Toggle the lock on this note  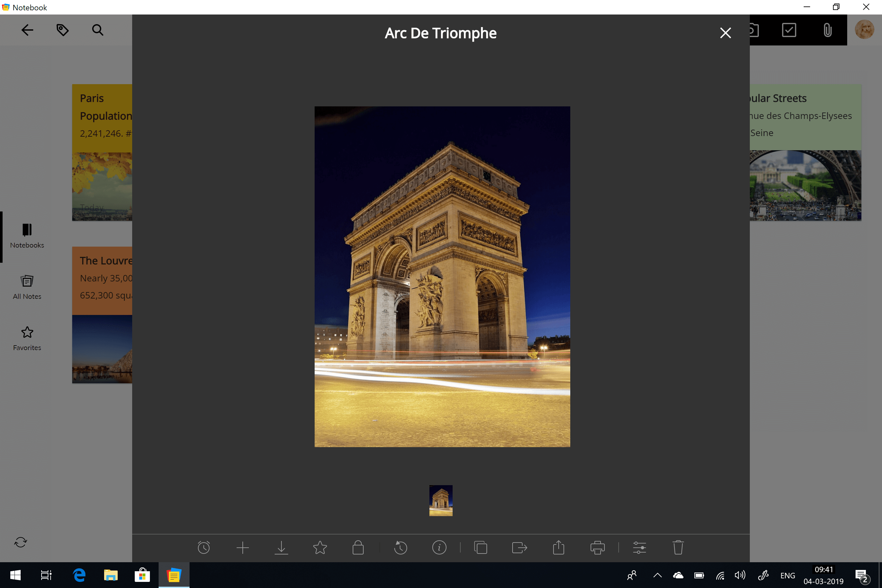(x=358, y=547)
